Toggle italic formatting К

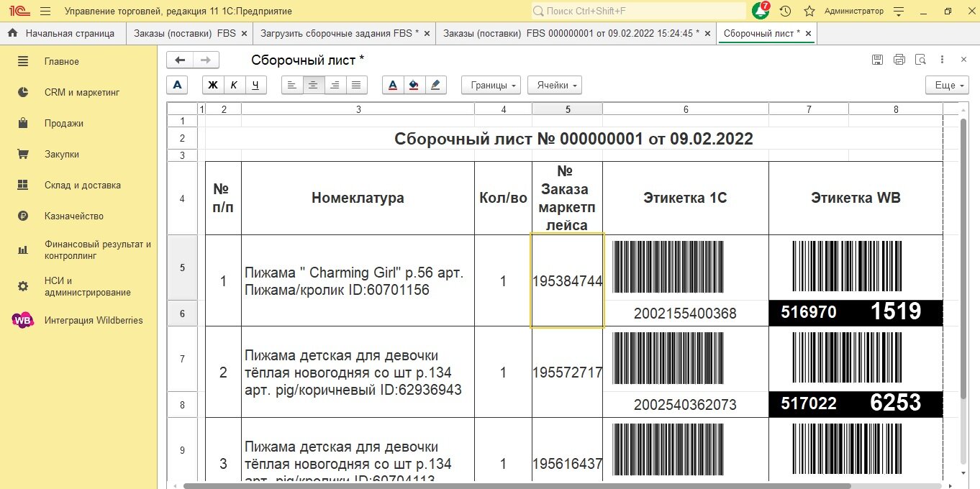[x=234, y=85]
